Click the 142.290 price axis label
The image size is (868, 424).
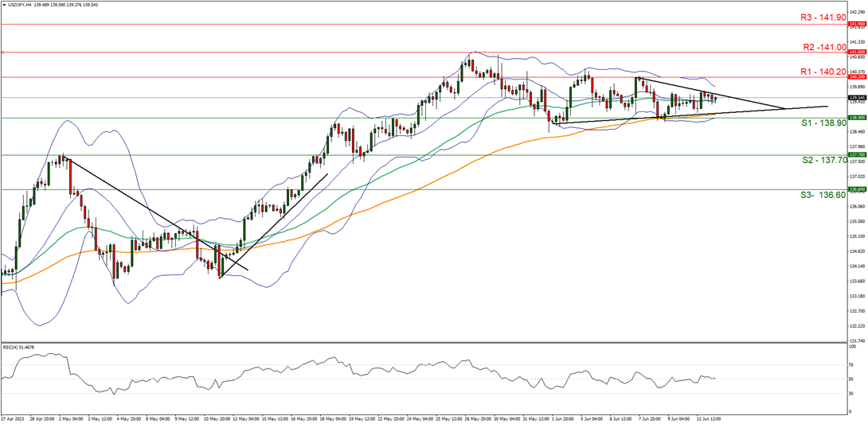click(x=858, y=12)
